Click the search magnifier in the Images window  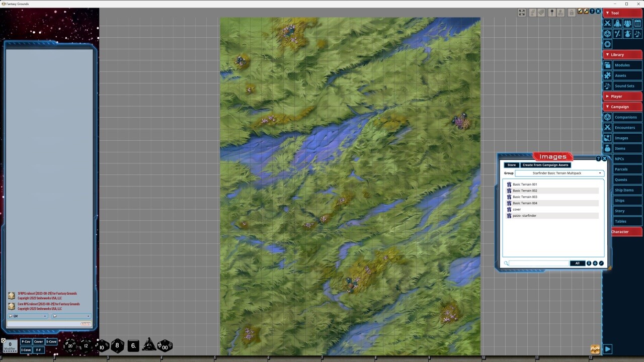[x=506, y=263]
